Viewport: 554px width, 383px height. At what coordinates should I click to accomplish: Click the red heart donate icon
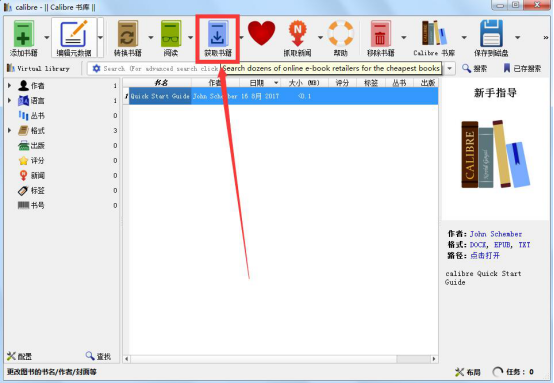point(261,34)
